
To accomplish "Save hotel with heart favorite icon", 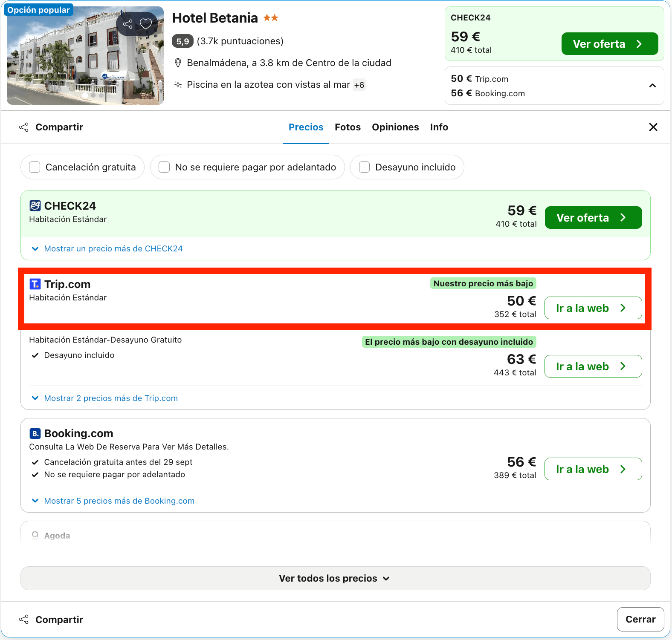I will pyautogui.click(x=146, y=24).
